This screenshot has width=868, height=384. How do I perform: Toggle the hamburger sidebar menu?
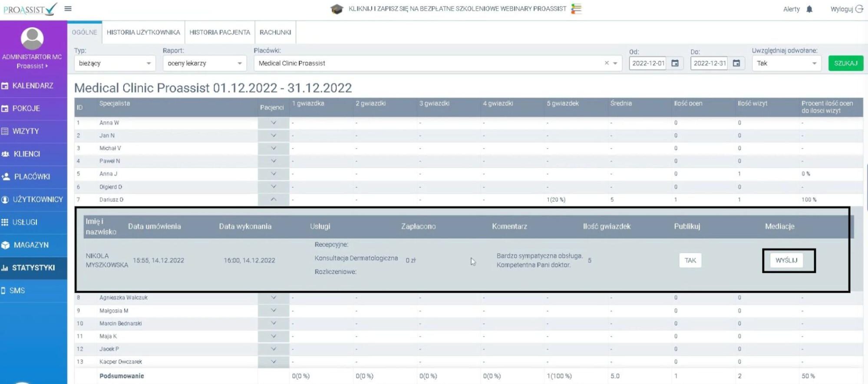tap(68, 8)
